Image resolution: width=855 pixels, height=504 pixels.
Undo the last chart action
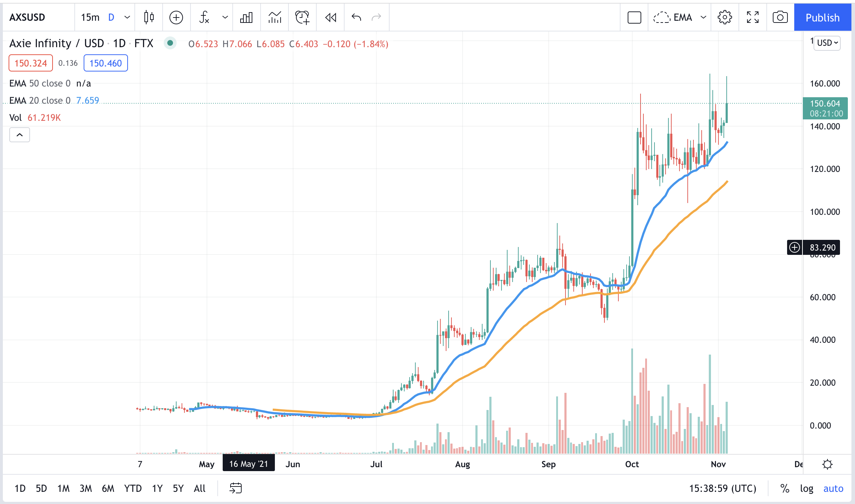click(356, 17)
